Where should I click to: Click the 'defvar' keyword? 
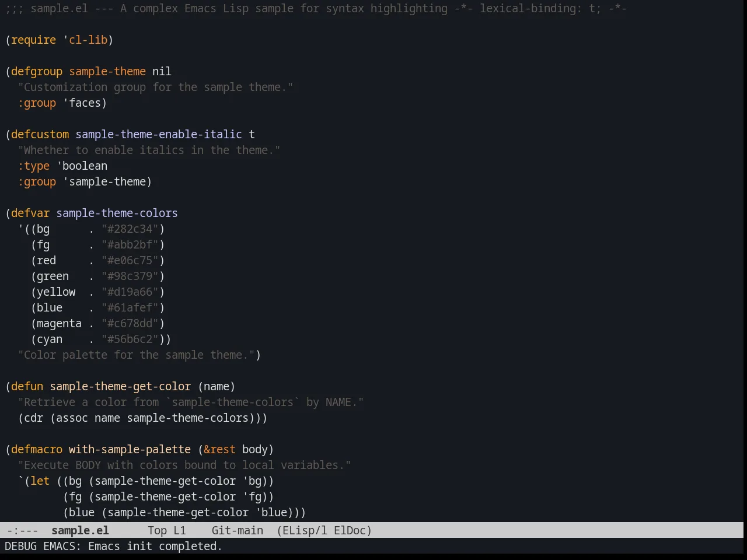[x=30, y=213]
